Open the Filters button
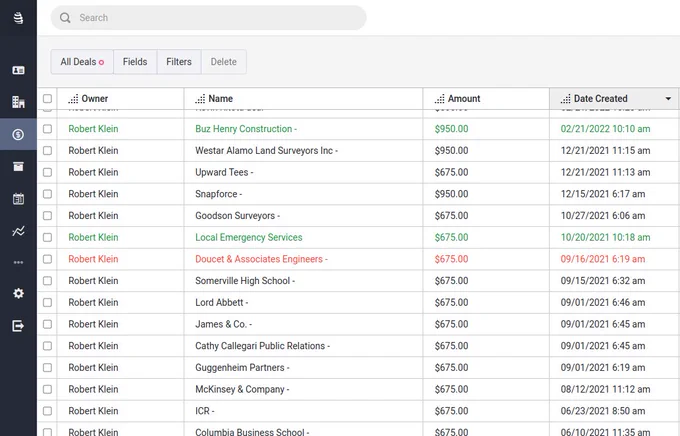This screenshot has height=436, width=680. click(179, 62)
